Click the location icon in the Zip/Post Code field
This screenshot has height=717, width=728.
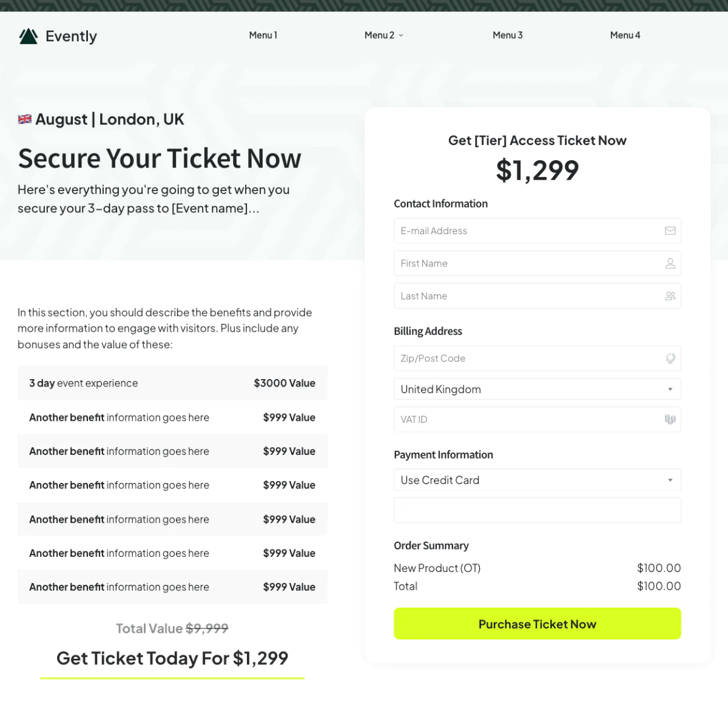(x=670, y=358)
